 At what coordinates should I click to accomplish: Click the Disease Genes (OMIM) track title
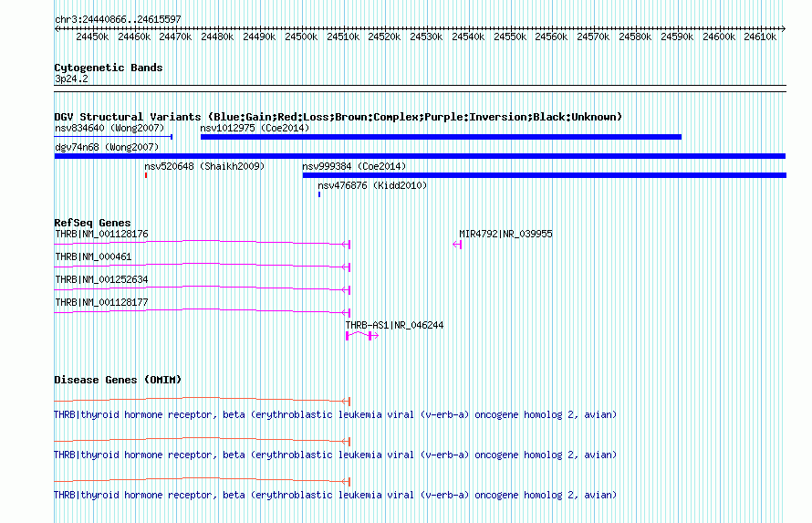(118, 380)
